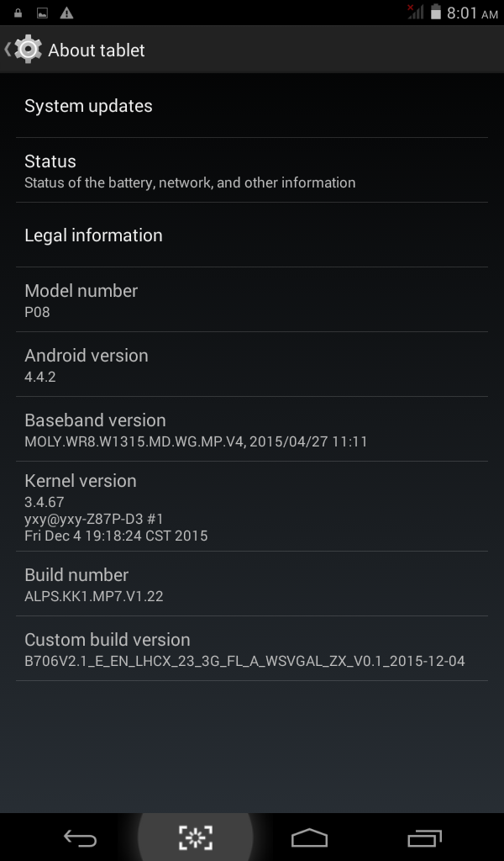The height and width of the screenshot is (861, 504).
Task: Tap the Model number P08 row
Action: pos(252,300)
